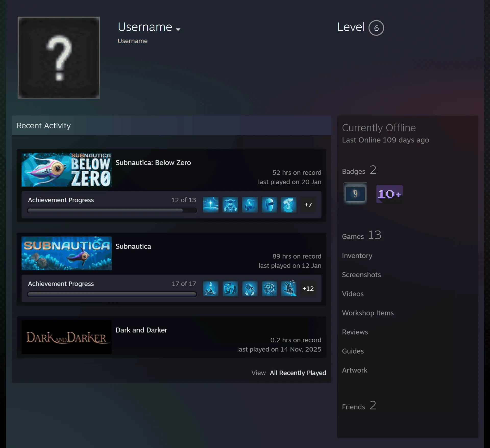Open the Reviews link

click(355, 332)
